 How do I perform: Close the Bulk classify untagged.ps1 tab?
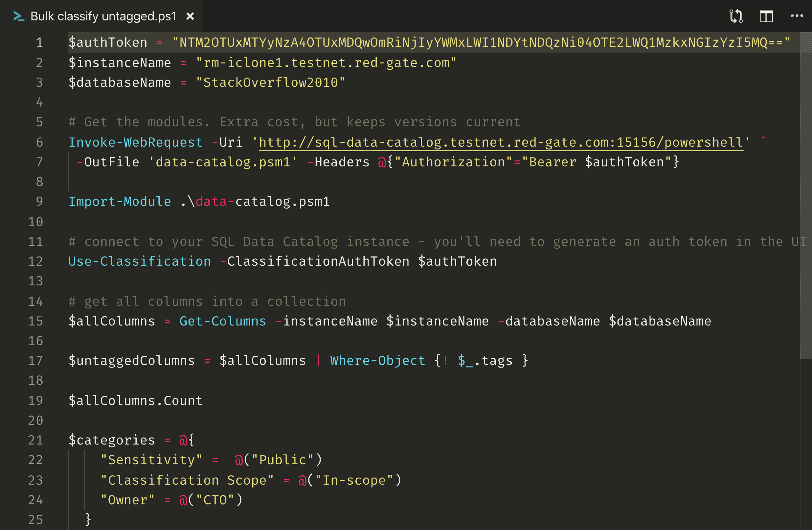[190, 16]
